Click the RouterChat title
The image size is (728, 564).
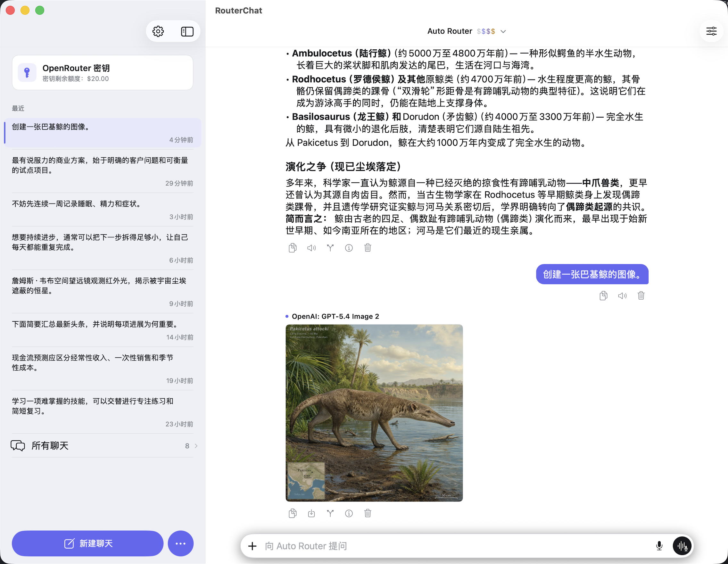click(x=239, y=11)
